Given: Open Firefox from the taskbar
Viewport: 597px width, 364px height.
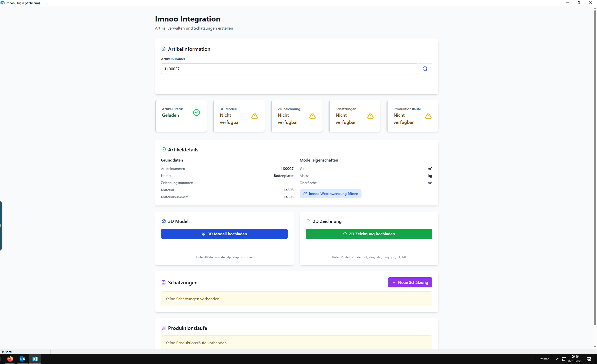Looking at the screenshot, I should 10,359.
